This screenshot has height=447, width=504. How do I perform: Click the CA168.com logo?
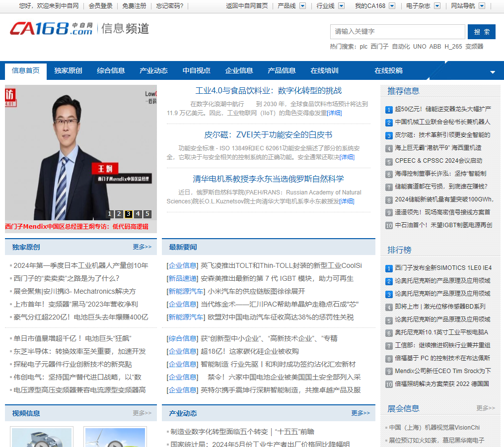click(x=52, y=29)
